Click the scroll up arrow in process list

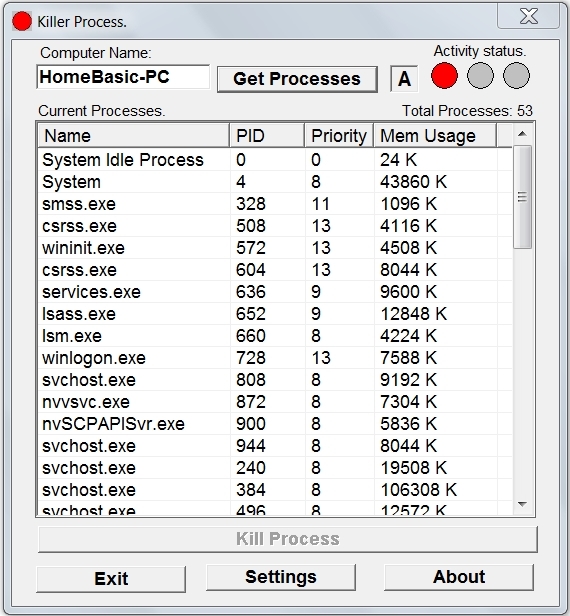(522, 134)
